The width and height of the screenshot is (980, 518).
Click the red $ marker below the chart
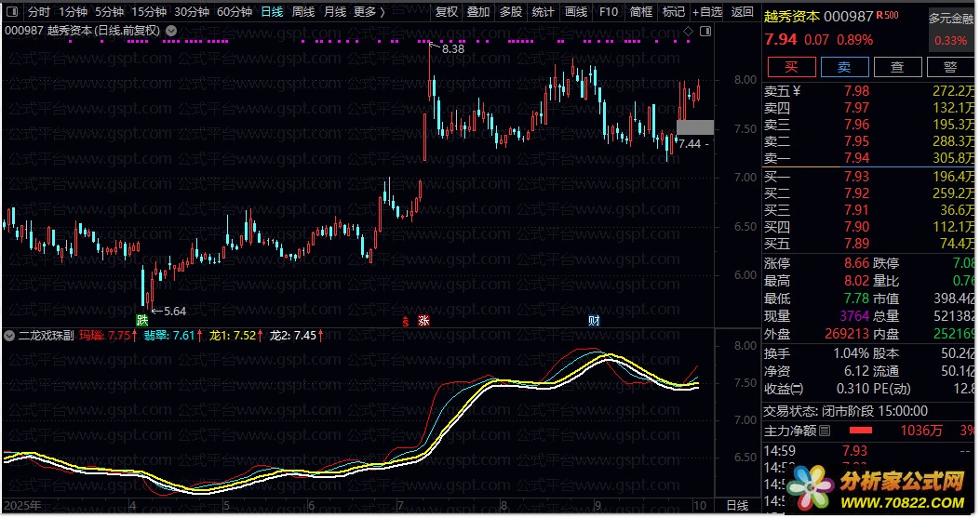pos(405,321)
